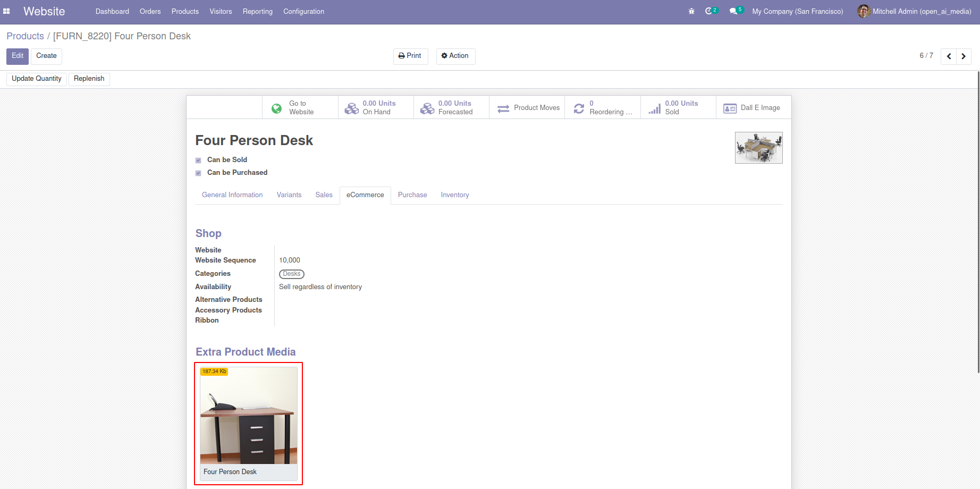Click the 10,000 Website Sequence value

click(x=290, y=260)
